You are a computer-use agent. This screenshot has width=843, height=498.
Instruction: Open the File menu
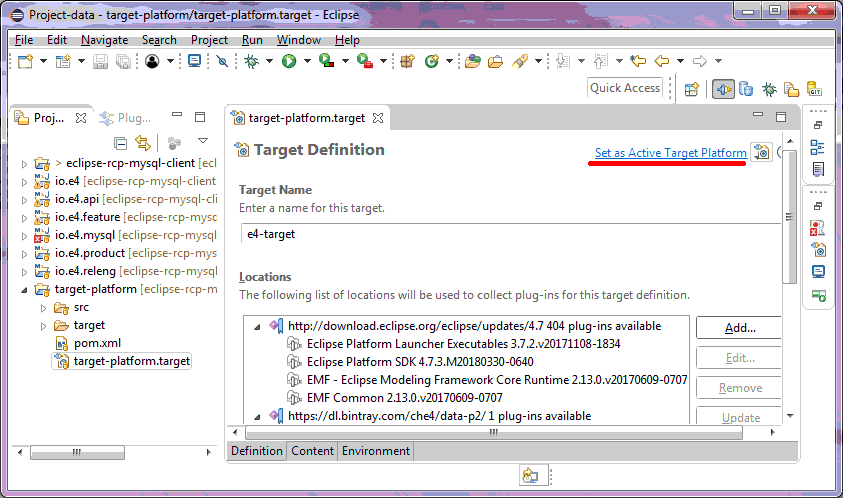click(x=24, y=40)
